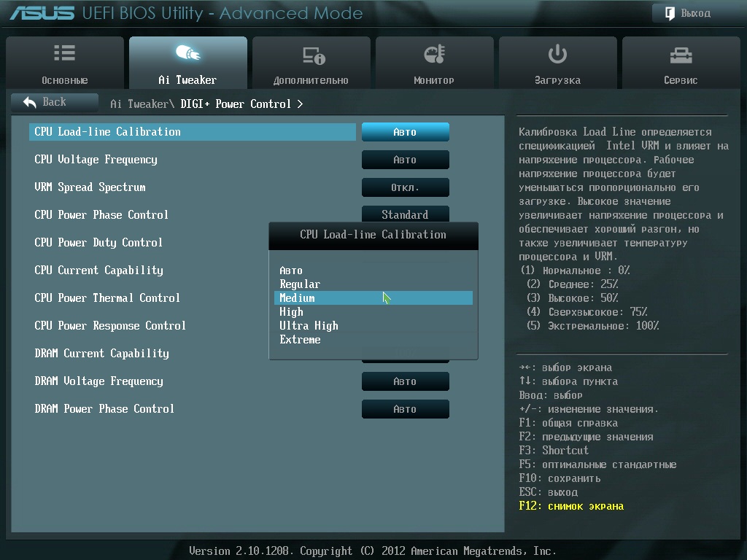Click the Version 2.10.1208 copyright text
747x560 pixels.
[x=373, y=551]
